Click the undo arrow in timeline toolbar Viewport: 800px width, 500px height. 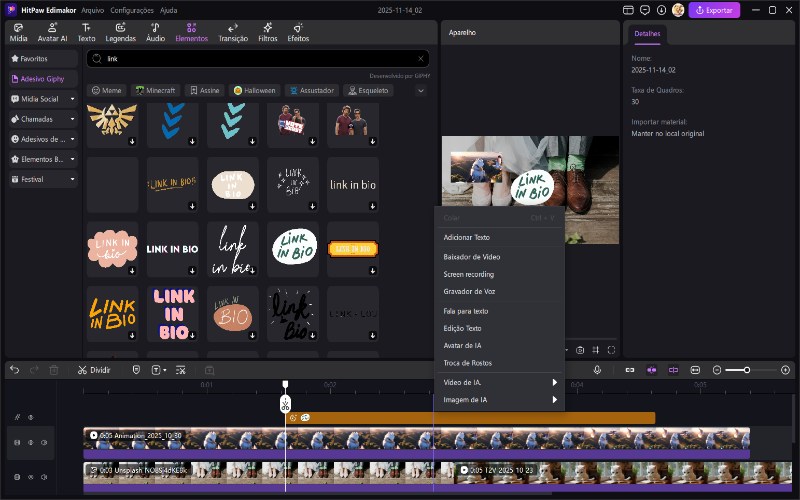[x=14, y=370]
